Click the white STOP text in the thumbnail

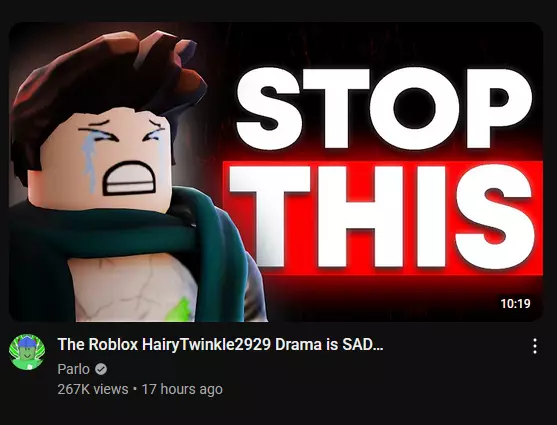click(384, 108)
